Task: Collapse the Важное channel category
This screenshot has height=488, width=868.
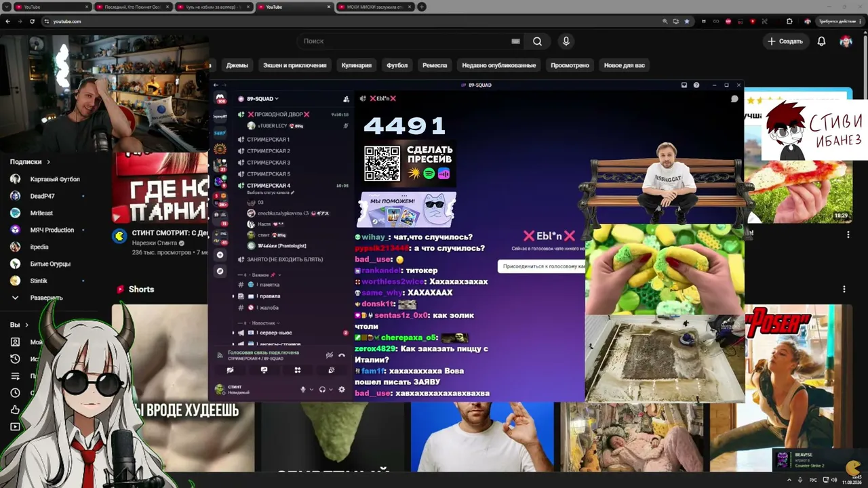Action: (x=260, y=275)
